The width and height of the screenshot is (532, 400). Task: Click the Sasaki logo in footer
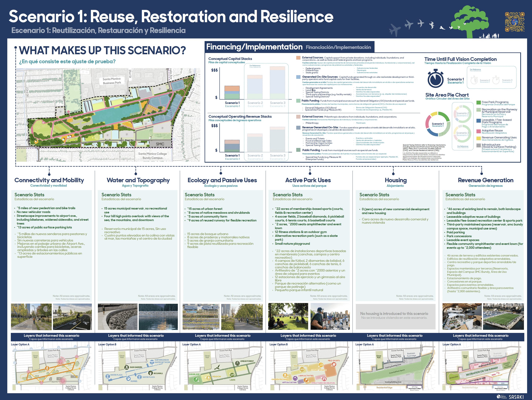[516, 397]
